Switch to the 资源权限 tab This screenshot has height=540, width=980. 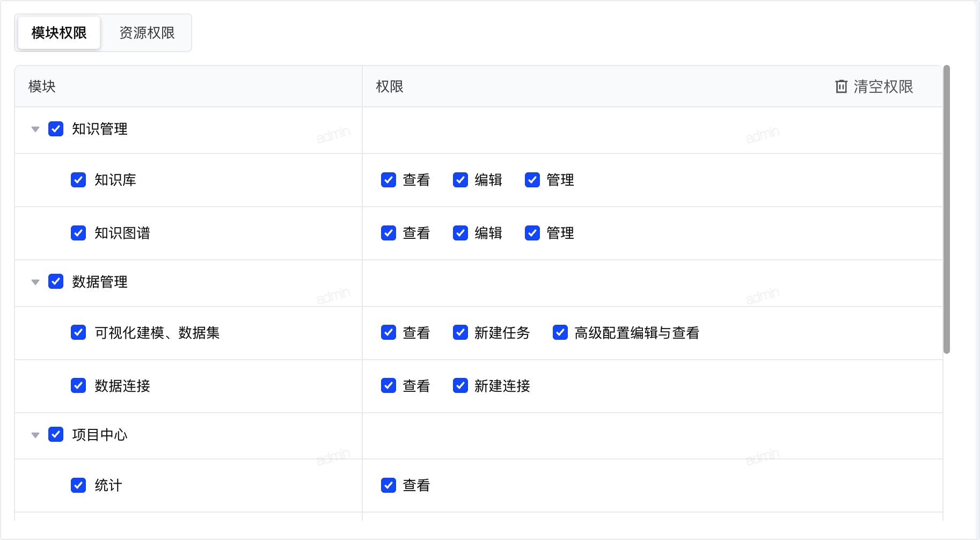(x=147, y=33)
